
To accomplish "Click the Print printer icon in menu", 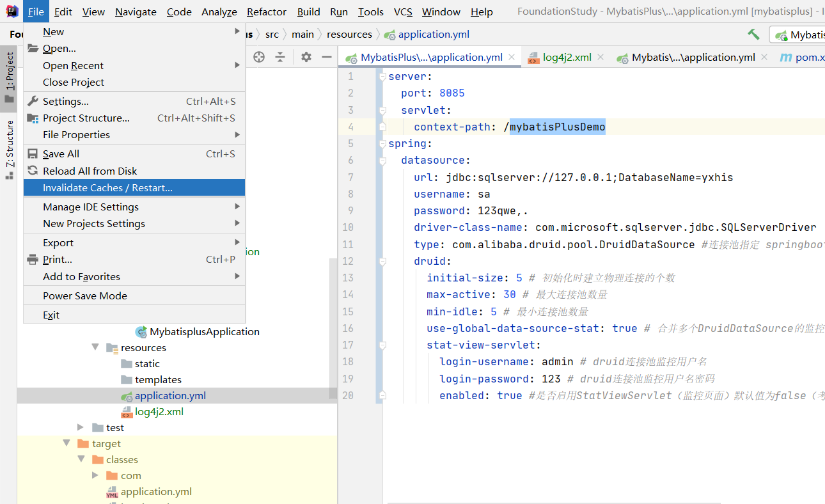I will point(33,259).
